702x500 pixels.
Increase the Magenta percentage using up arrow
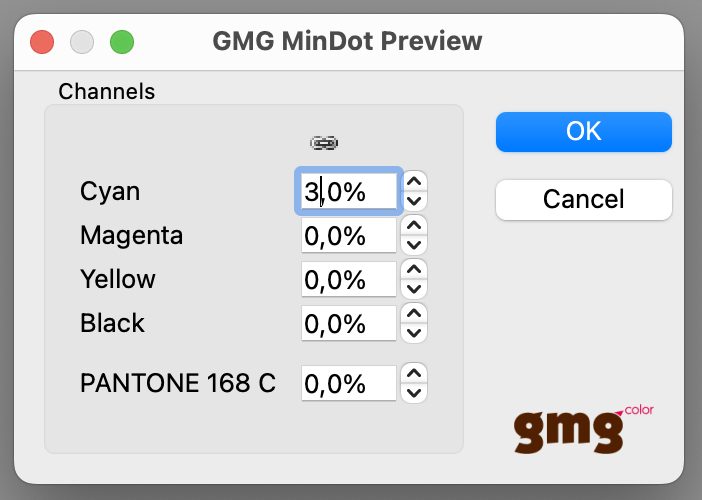[414, 225]
